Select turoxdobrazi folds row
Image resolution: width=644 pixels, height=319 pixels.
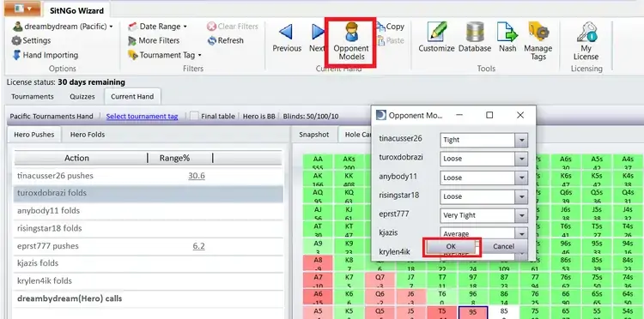149,193
